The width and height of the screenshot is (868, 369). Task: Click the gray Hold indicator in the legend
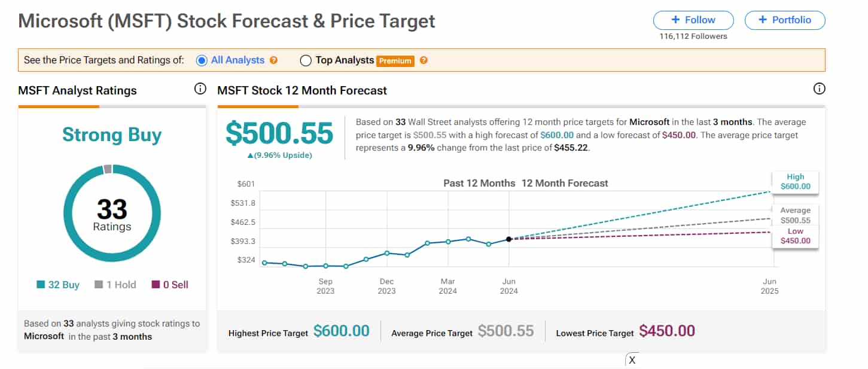[x=99, y=285]
